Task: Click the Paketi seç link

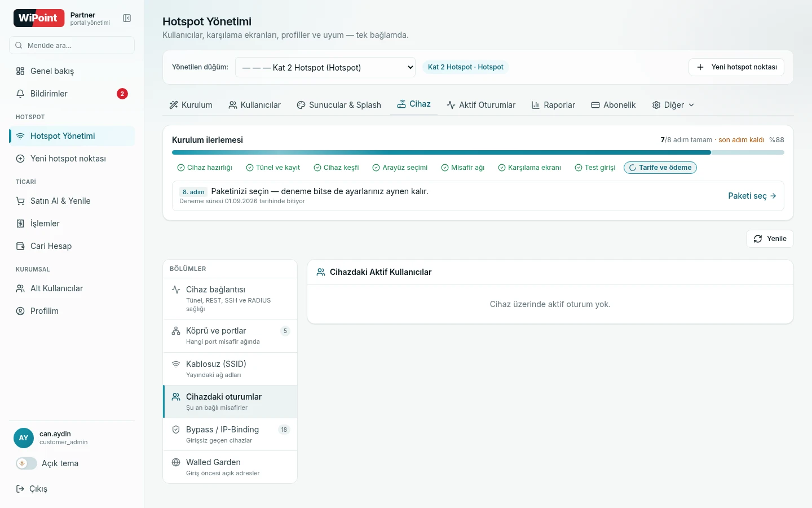Action: click(752, 196)
